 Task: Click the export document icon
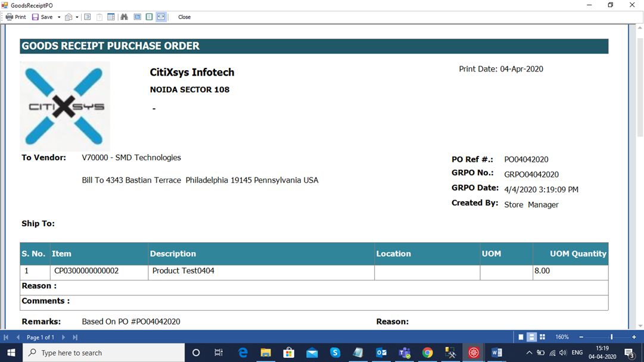tap(69, 17)
